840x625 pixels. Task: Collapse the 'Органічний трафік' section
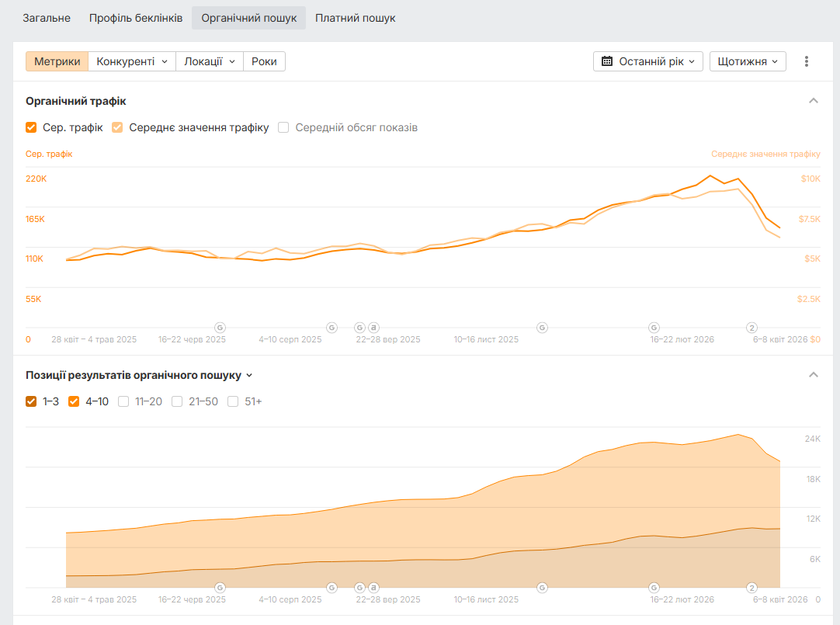[x=814, y=101]
